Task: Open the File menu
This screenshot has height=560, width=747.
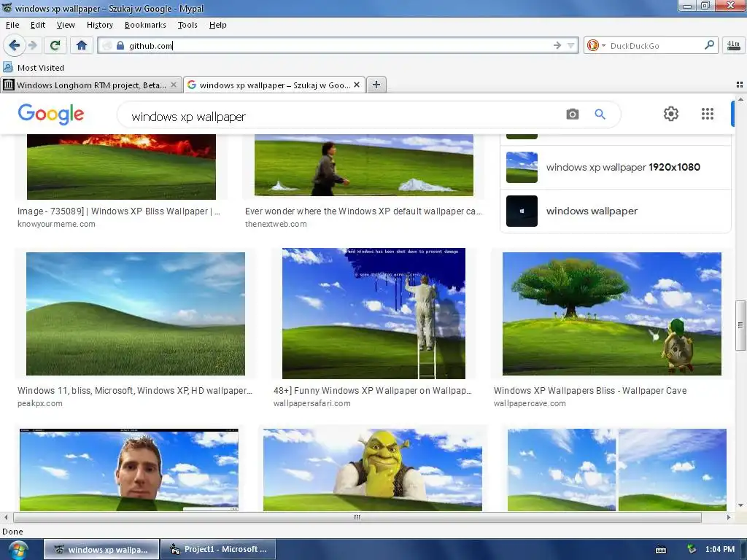Action: (12, 25)
